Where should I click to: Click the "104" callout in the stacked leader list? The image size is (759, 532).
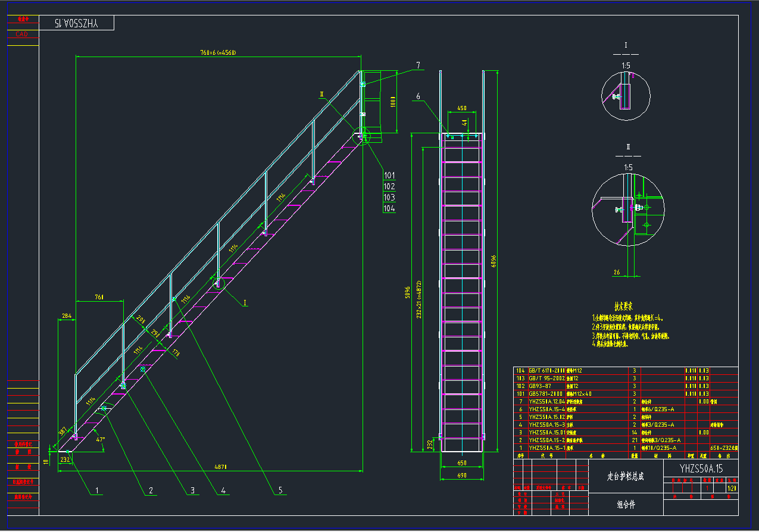click(x=389, y=208)
